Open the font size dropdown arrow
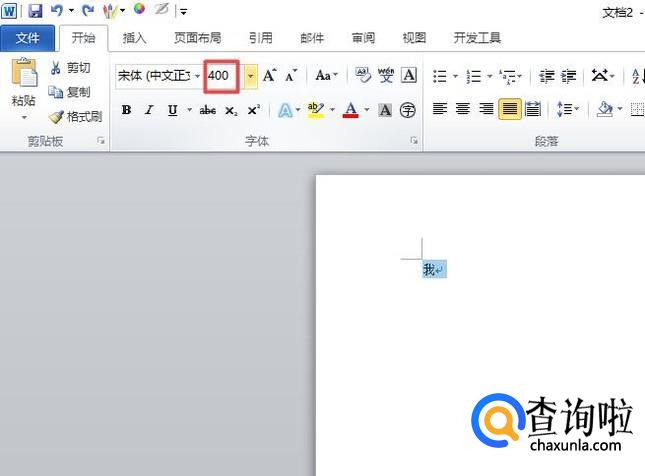The width and height of the screenshot is (645, 476). coord(249,76)
